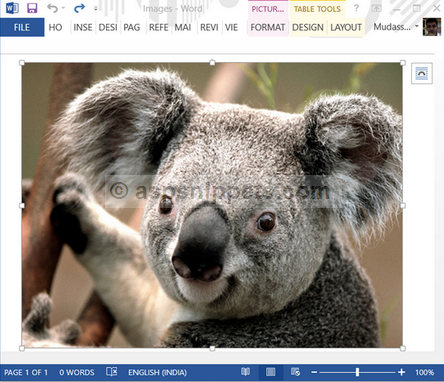This screenshot has width=444, height=382.
Task: Open Ribbon Display Options button
Action: (376, 8)
